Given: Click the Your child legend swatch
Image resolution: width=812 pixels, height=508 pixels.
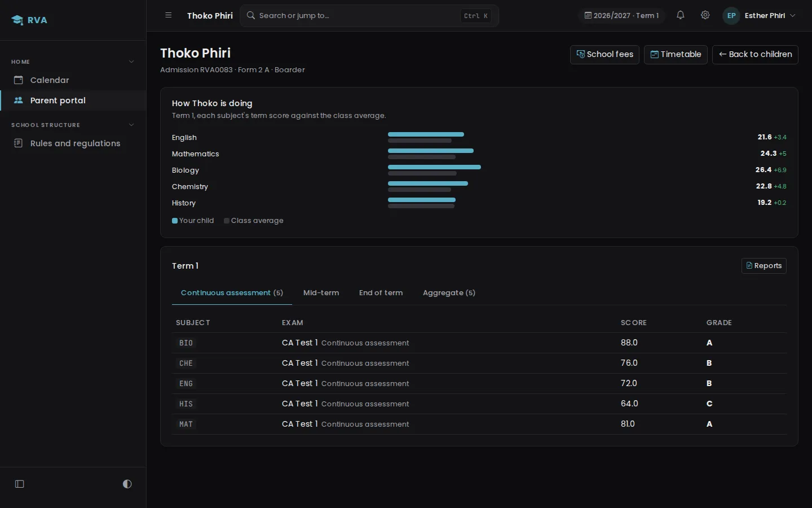Looking at the screenshot, I should click(x=175, y=221).
